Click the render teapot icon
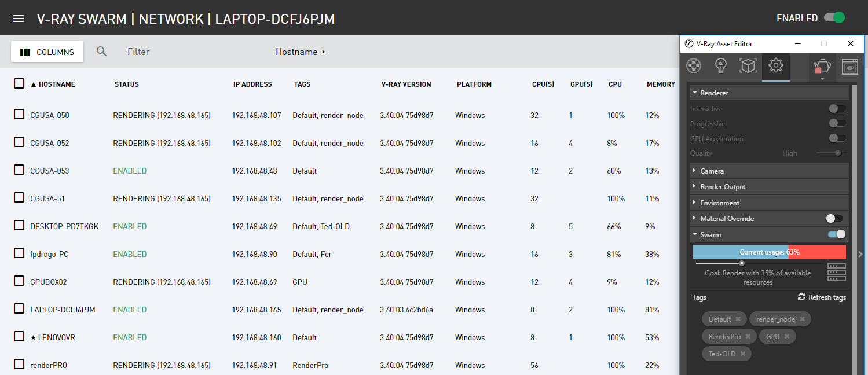 pyautogui.click(x=822, y=66)
